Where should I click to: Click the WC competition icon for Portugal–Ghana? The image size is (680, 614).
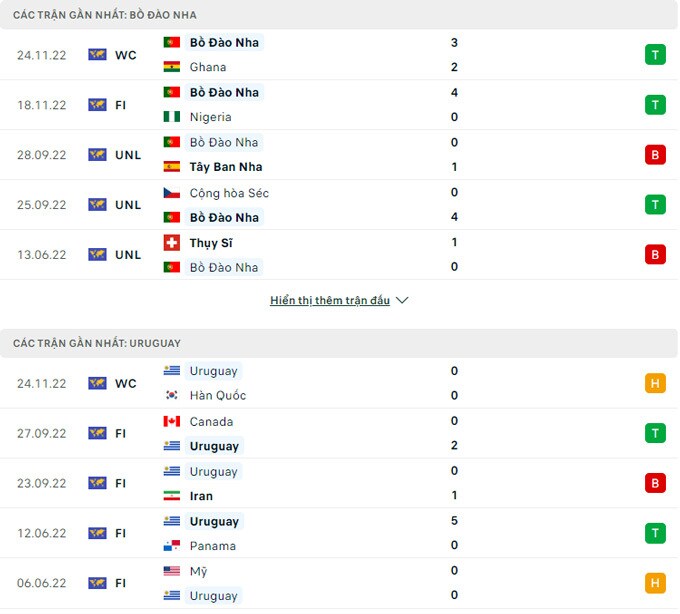(97, 55)
